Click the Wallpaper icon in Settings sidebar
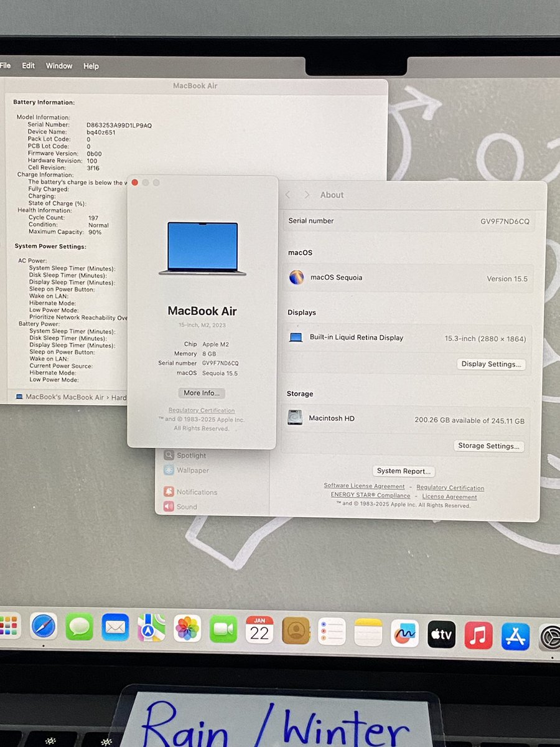Screen dimensions: 560x747 coord(169,470)
